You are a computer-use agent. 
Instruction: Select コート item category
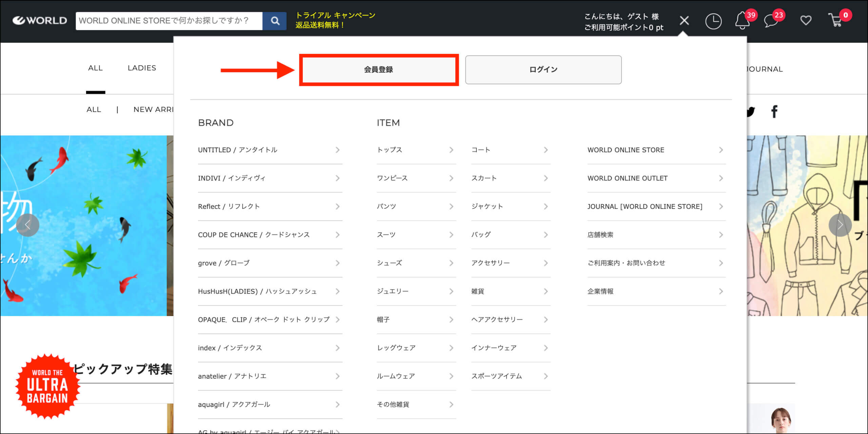click(511, 150)
